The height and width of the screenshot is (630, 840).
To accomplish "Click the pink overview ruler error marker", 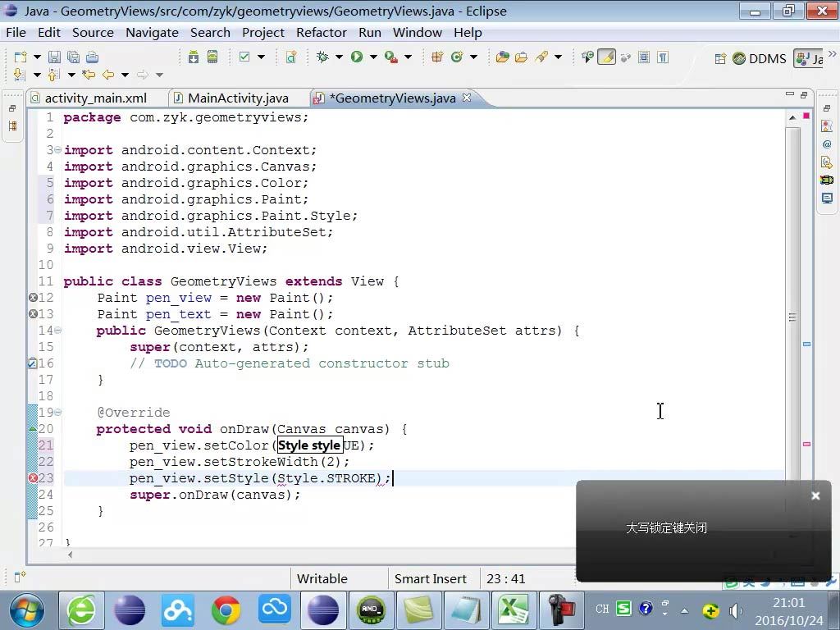I will click(806, 444).
